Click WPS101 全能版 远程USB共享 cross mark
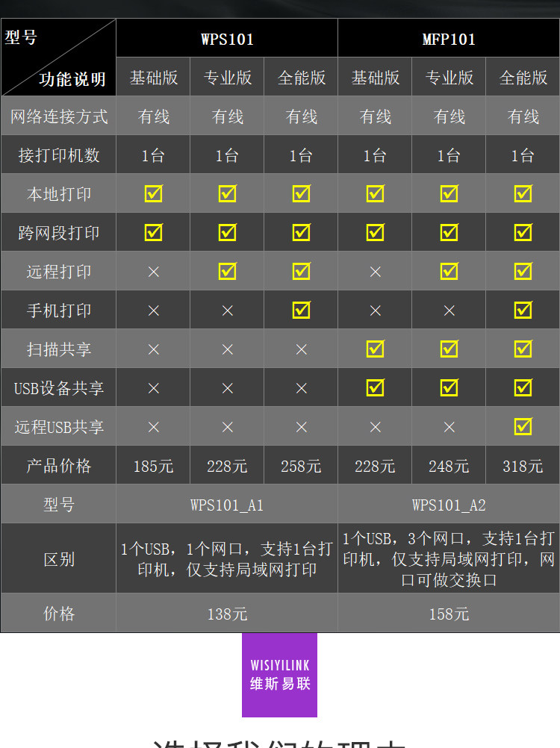Image resolution: width=560 pixels, height=748 pixels. click(x=302, y=427)
